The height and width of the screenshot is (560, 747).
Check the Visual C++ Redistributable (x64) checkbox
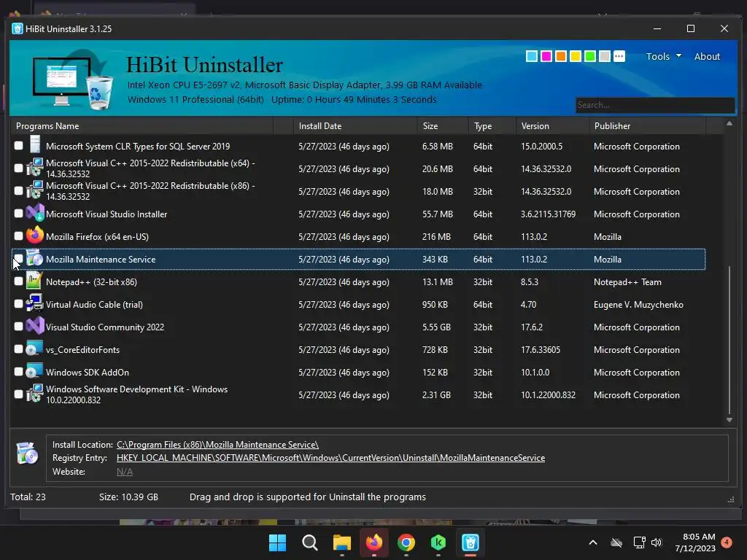pyautogui.click(x=18, y=168)
